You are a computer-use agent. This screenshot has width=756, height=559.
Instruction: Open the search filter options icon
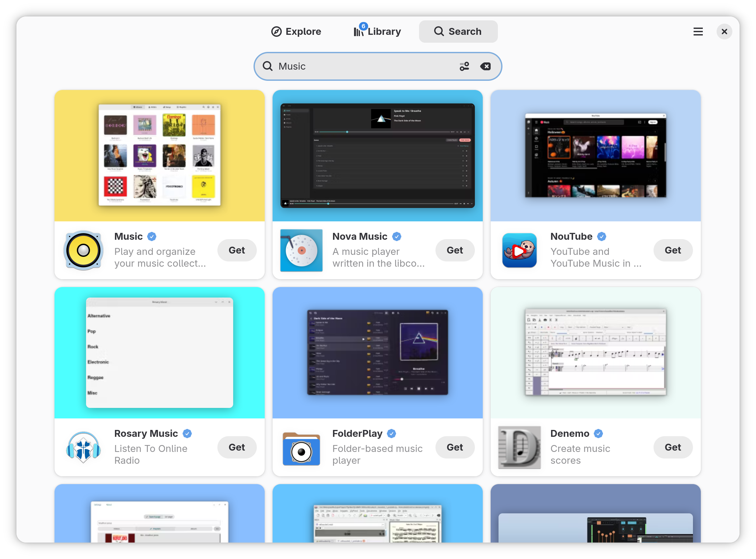pos(464,66)
